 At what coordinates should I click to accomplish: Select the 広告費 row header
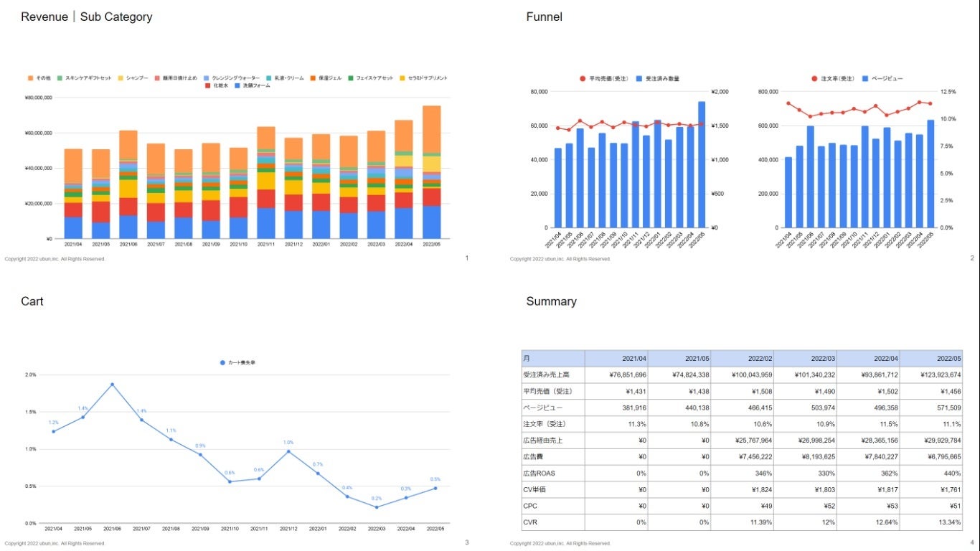coord(553,457)
